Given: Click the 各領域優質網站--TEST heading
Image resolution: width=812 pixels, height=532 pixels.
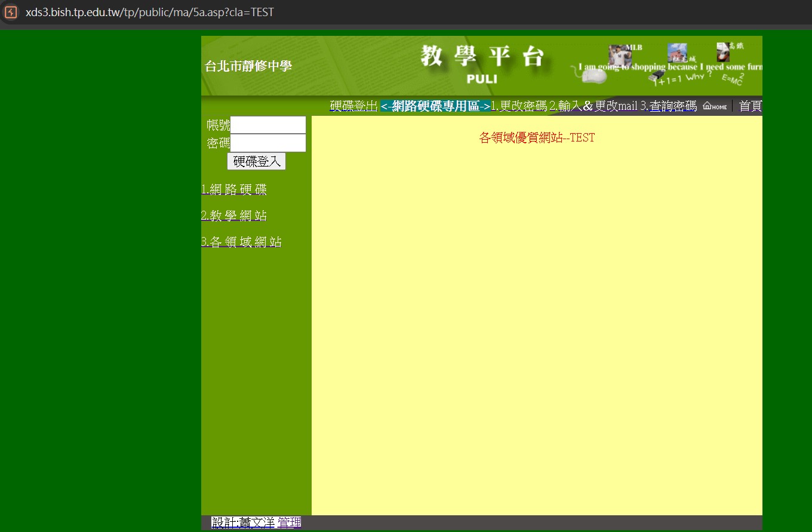Looking at the screenshot, I should [537, 138].
